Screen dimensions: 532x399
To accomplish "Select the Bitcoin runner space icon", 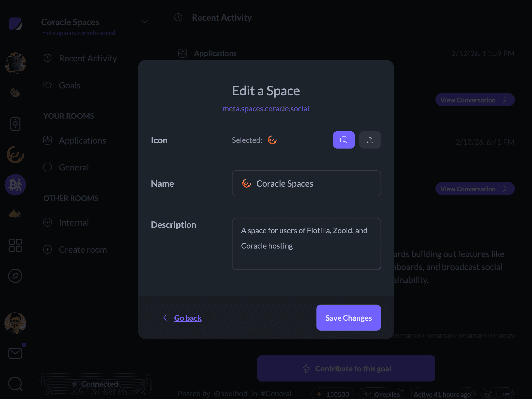I will point(15,185).
